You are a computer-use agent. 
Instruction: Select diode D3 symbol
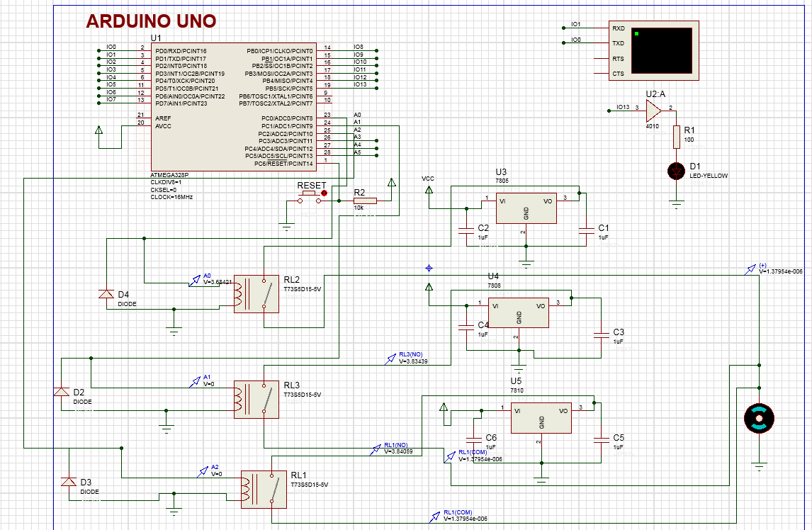tap(69, 482)
